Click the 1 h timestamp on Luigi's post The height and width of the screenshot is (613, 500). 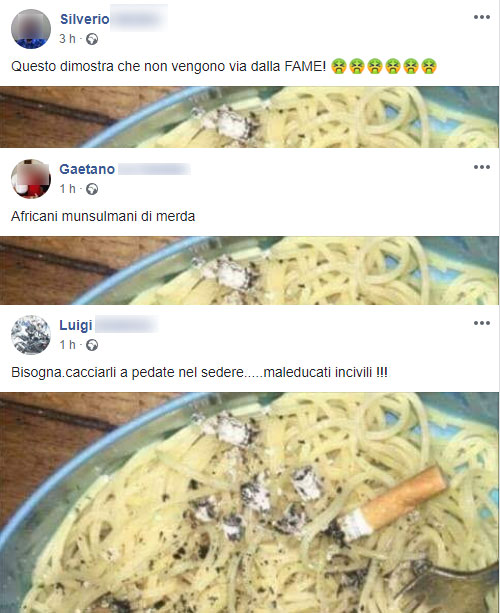coord(67,345)
